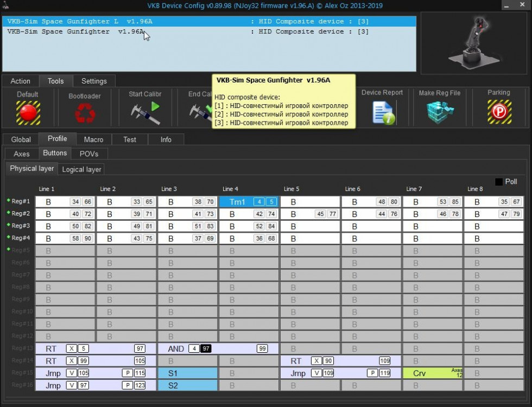Select the Logical layer tab
532x407 pixels.
pyautogui.click(x=81, y=169)
